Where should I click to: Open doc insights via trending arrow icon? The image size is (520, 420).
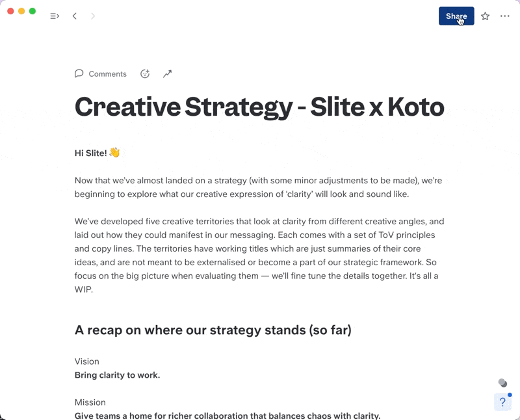168,73
